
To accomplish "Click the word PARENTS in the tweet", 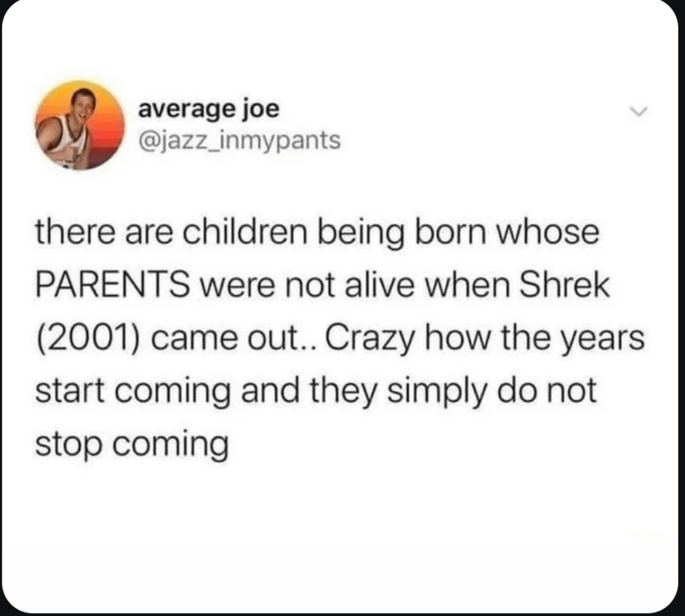I will click(x=112, y=286).
